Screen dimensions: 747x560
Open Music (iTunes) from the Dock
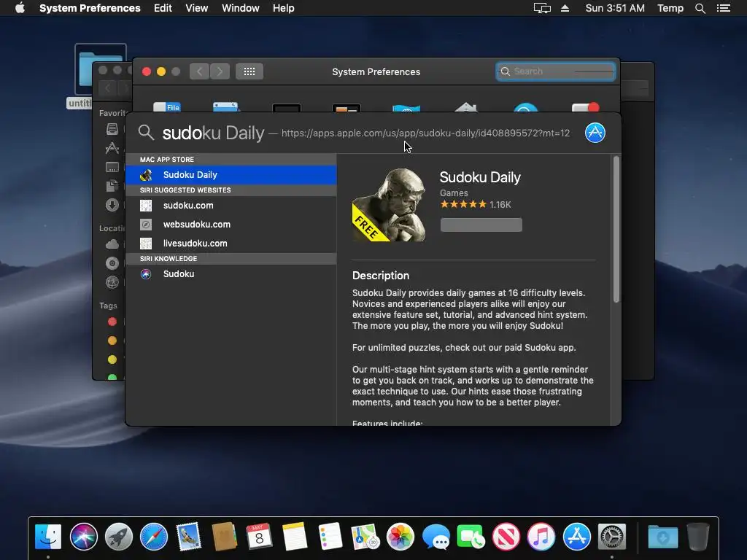pos(541,536)
